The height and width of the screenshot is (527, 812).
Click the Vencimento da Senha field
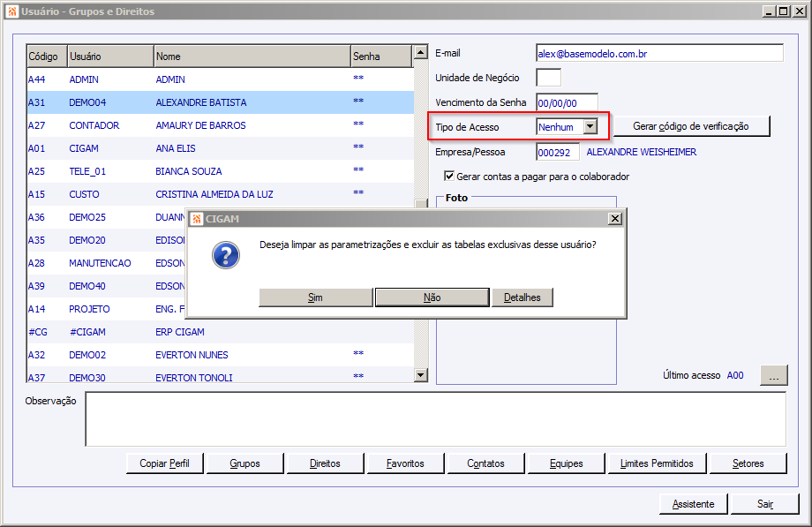pyautogui.click(x=567, y=102)
